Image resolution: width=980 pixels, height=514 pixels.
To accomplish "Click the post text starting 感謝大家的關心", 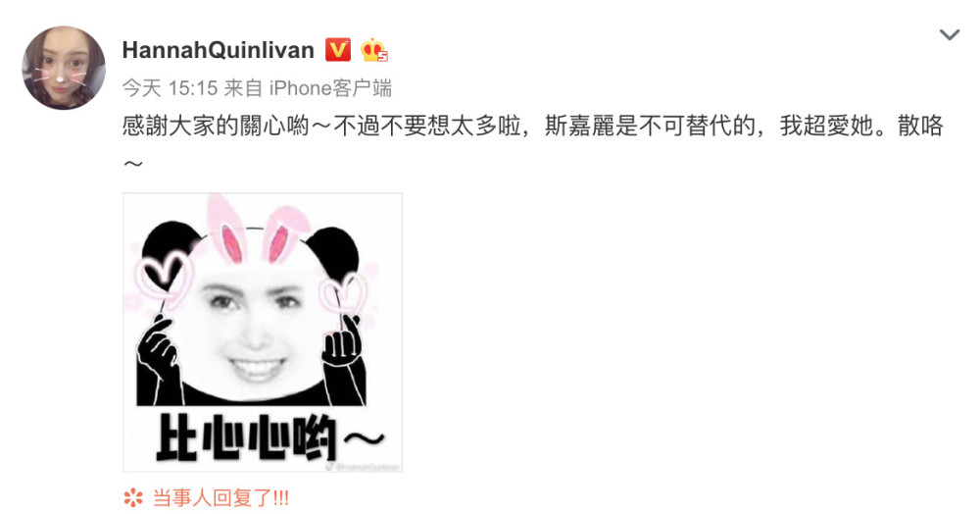I will (532, 142).
